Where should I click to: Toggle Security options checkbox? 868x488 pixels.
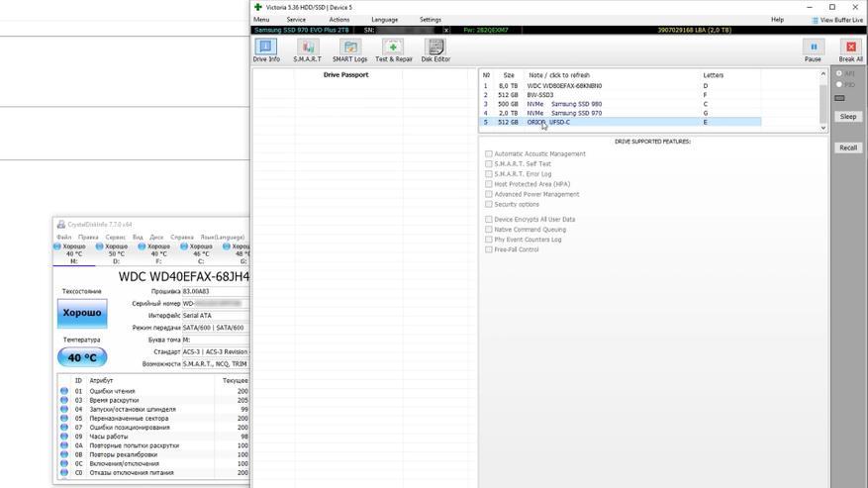click(x=488, y=204)
